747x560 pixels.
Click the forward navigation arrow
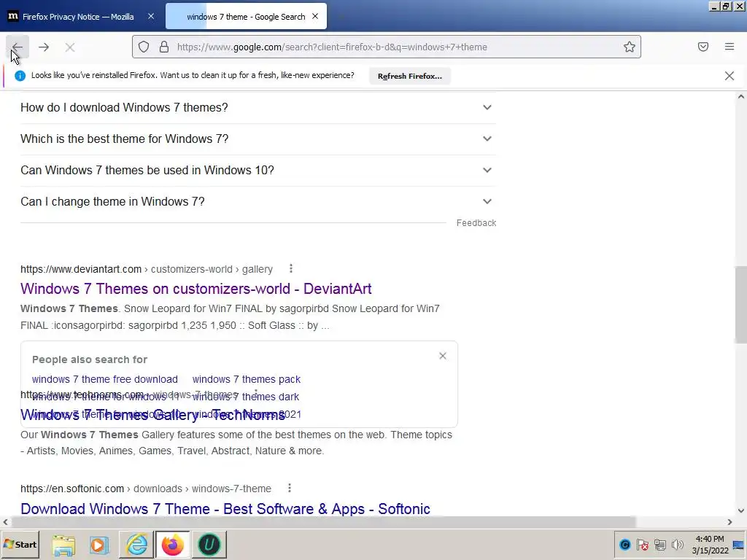pyautogui.click(x=44, y=47)
